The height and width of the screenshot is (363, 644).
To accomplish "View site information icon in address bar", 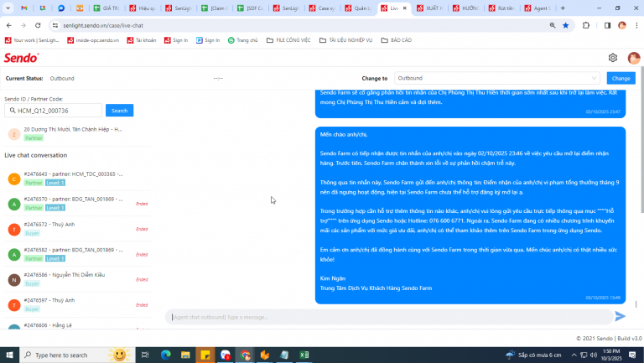I will click(x=55, y=25).
